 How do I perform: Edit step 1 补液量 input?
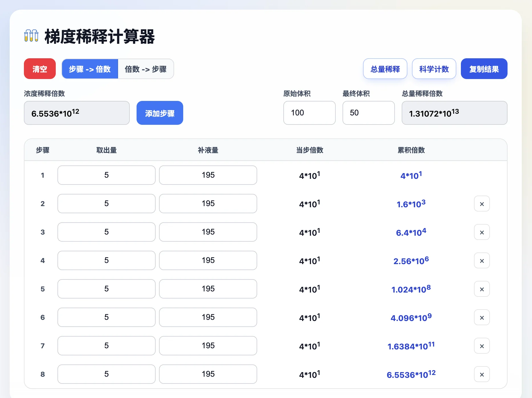point(208,175)
